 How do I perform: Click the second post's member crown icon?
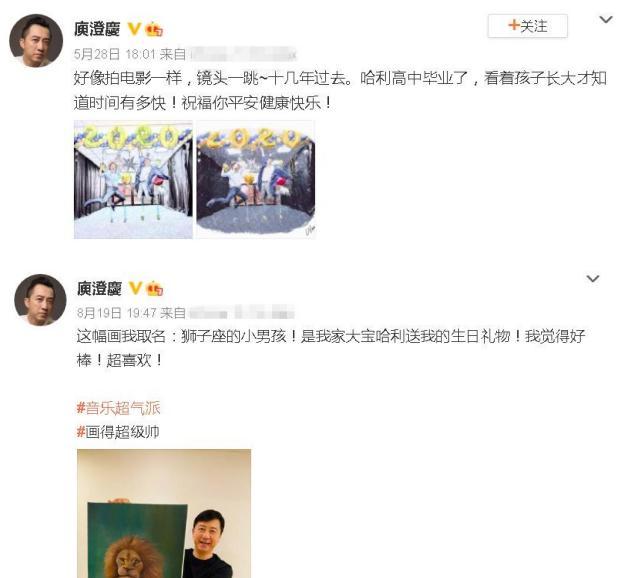[154, 288]
